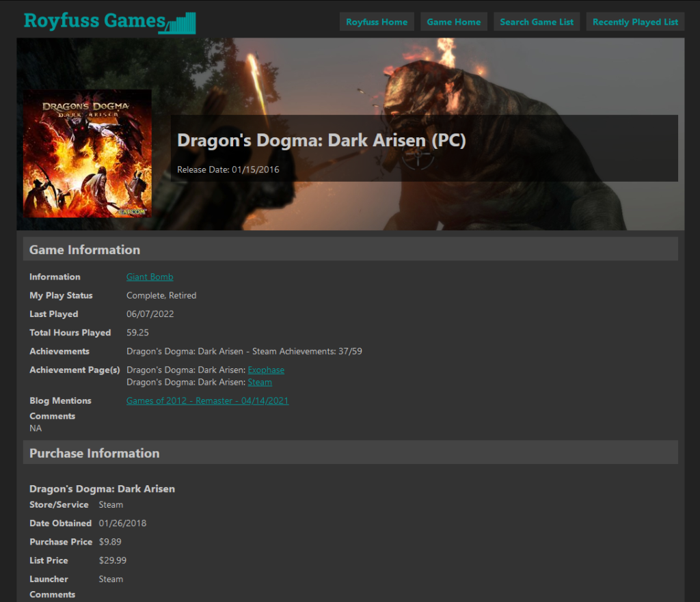Screen dimensions: 700x602
Task: Click the Game Information section header
Action: pyautogui.click(x=85, y=249)
